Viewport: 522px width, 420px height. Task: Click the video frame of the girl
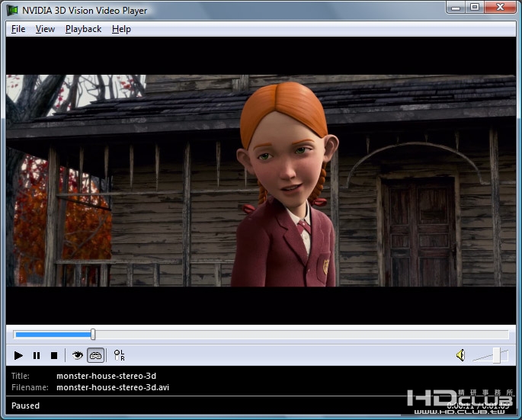[261, 181]
